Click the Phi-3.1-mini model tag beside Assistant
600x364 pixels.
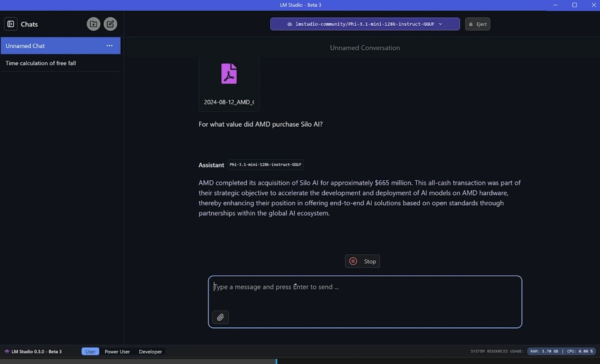[265, 165]
